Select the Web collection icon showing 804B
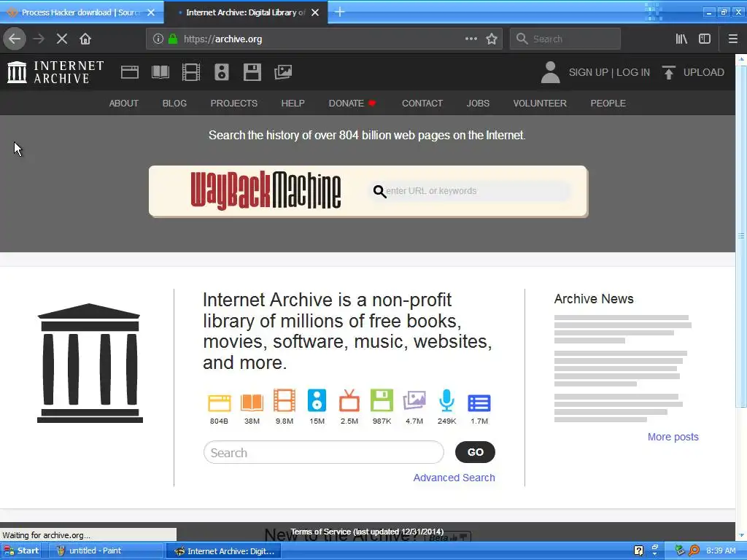The image size is (747, 560). click(x=219, y=402)
